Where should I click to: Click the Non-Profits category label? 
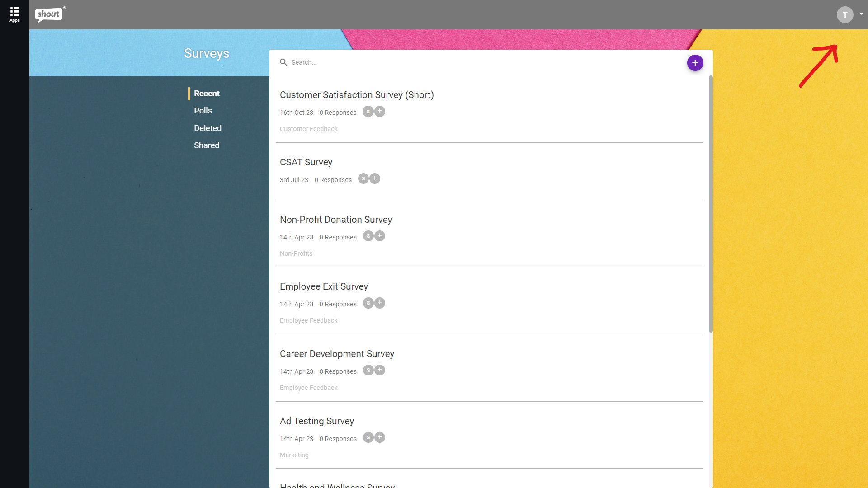[296, 253]
